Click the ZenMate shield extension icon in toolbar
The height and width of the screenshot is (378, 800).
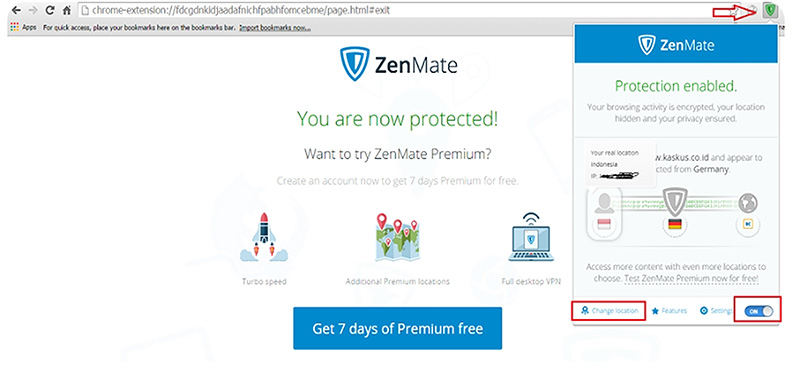click(x=770, y=10)
